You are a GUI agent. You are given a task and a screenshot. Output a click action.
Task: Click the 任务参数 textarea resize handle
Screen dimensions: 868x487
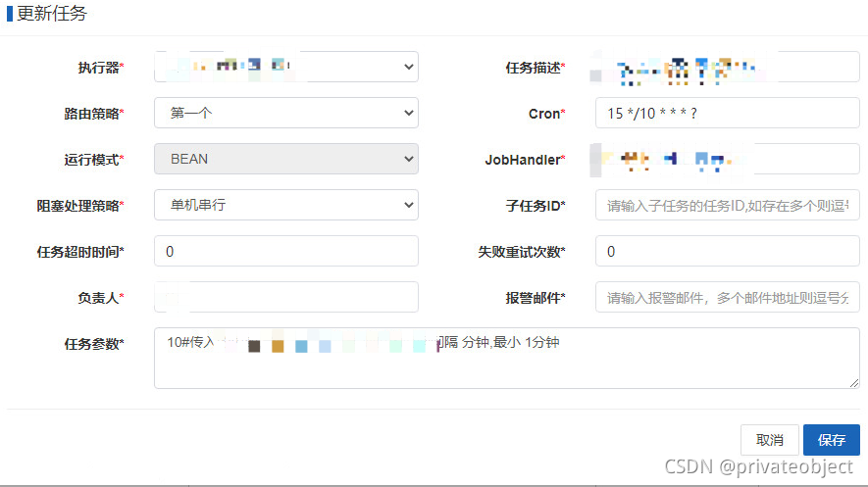[x=854, y=383]
